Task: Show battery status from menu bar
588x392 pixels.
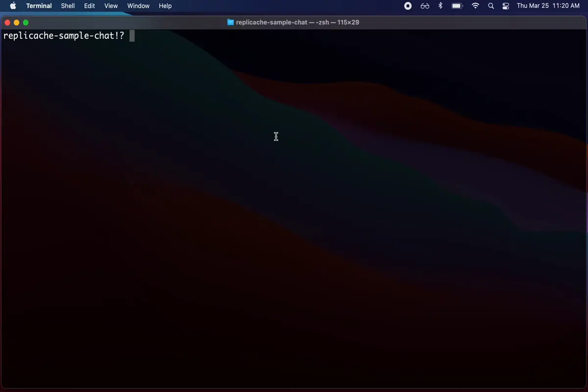Action: click(x=457, y=6)
